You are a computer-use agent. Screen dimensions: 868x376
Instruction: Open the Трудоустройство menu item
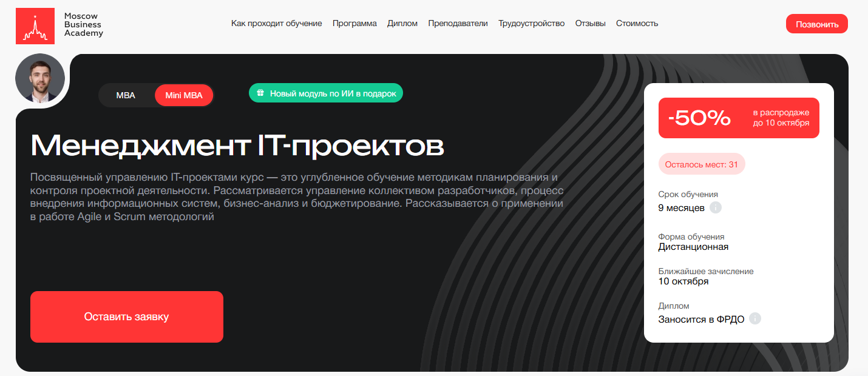point(531,24)
